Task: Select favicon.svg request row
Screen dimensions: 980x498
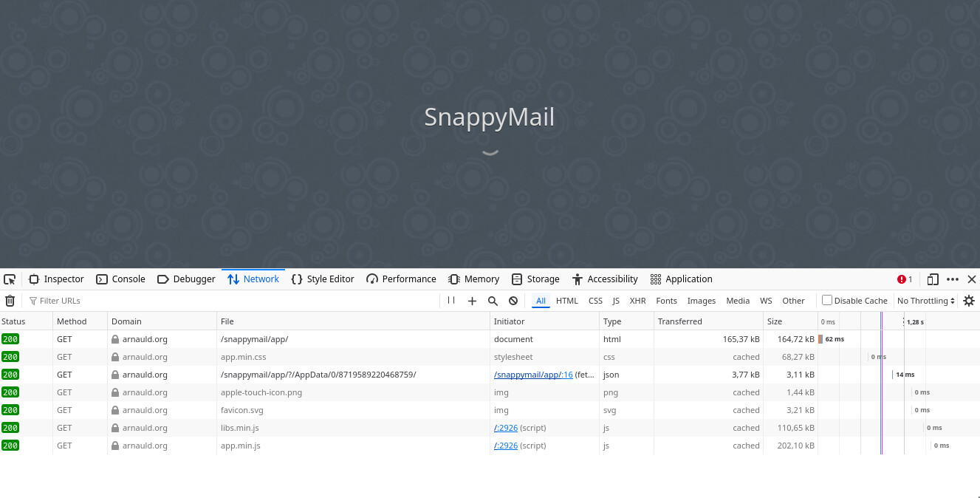Action: pos(490,410)
